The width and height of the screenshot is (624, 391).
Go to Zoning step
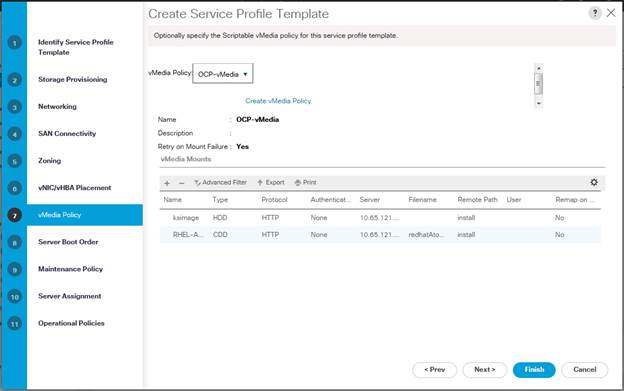point(49,160)
